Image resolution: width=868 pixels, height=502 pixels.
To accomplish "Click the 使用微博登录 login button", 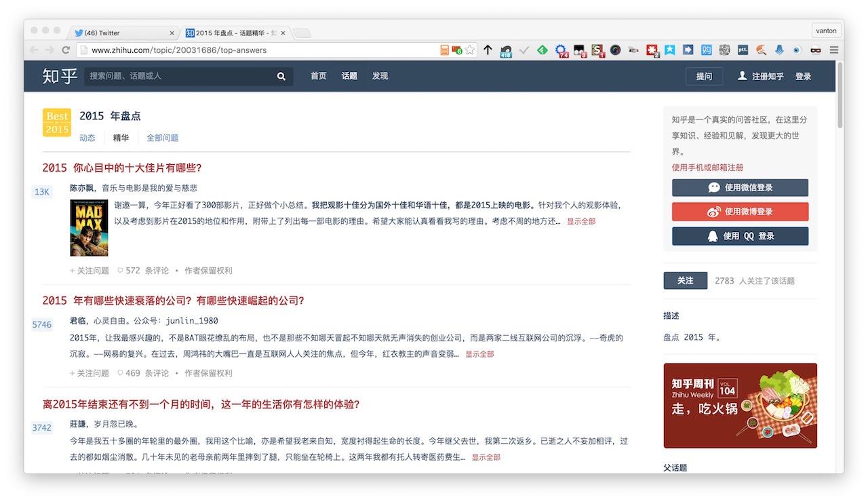I will 740,211.
